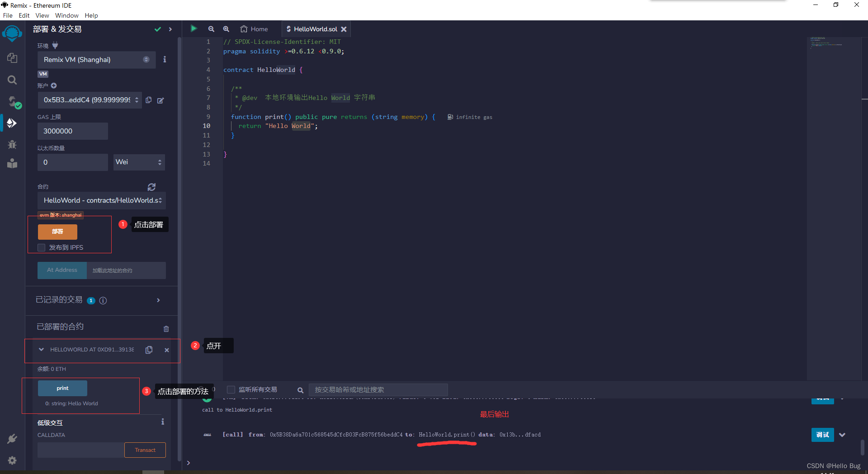
Task: Open the unit testing plugin sidebar icon
Action: click(x=12, y=163)
